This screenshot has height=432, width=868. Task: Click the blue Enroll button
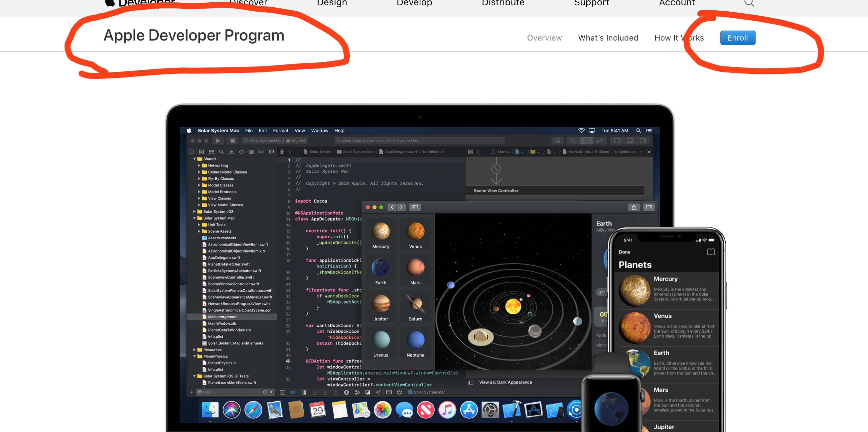click(x=737, y=38)
